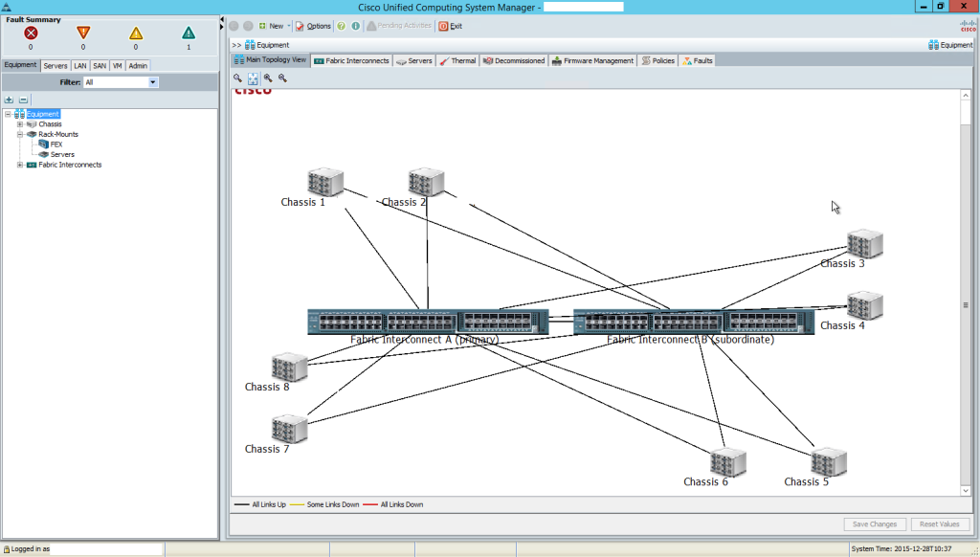Viewport: 980px width, 557px height.
Task: Switch to the LAN navigation tab
Action: [x=80, y=66]
